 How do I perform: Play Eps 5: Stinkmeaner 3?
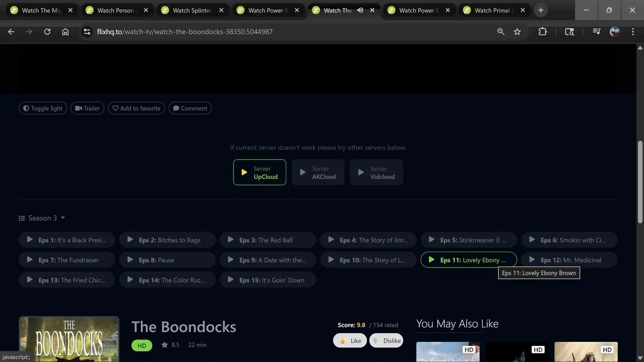click(468, 240)
